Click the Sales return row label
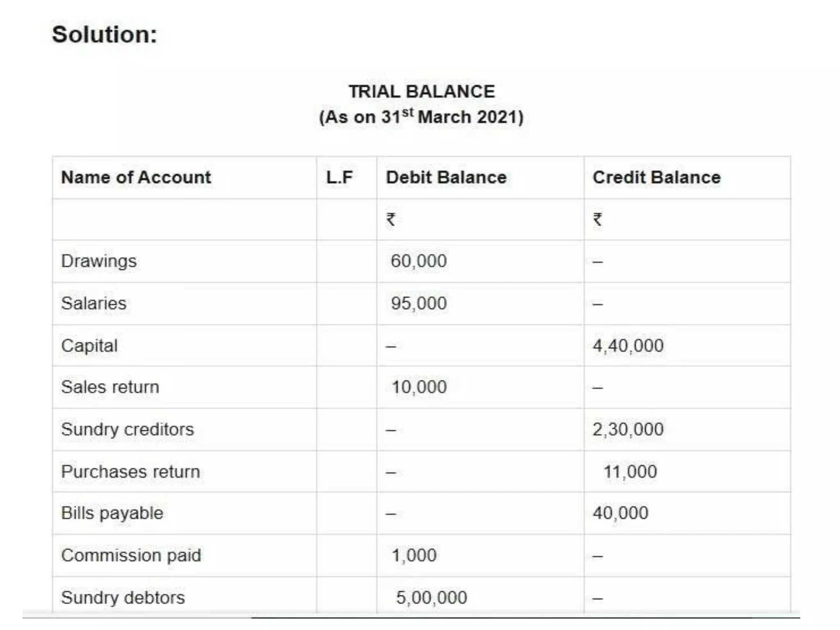The image size is (840, 630). pos(110,387)
